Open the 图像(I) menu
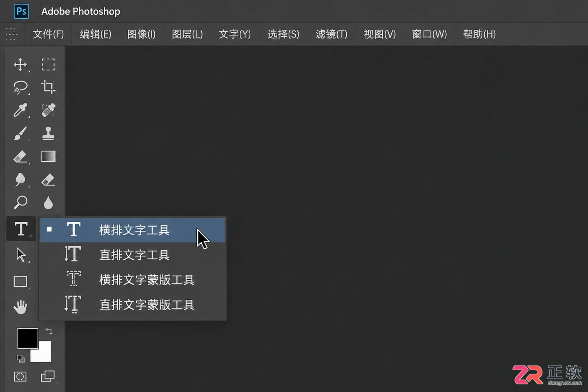This screenshot has width=588, height=392. click(x=141, y=34)
